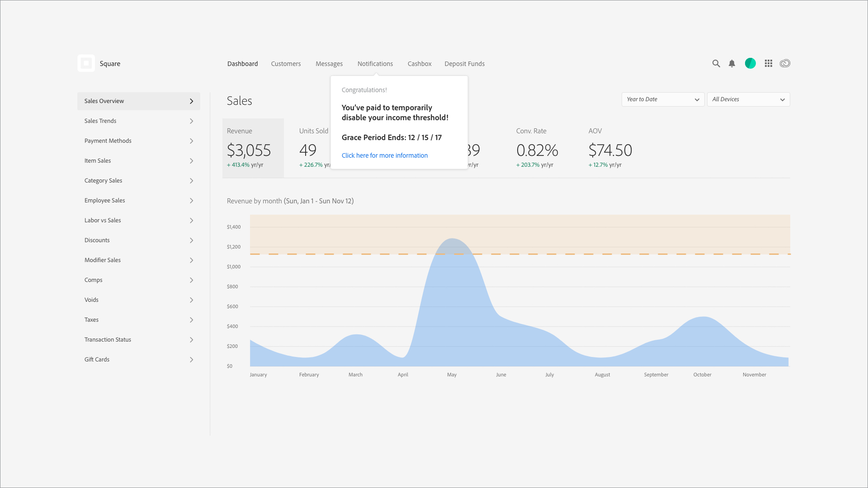
Task: Click the more information link in the popup
Action: 384,155
